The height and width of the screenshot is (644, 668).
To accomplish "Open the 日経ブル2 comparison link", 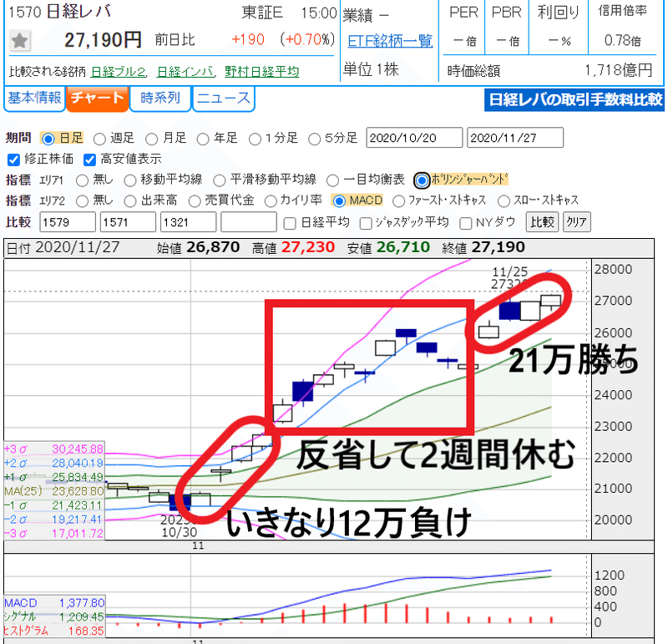I will point(118,72).
